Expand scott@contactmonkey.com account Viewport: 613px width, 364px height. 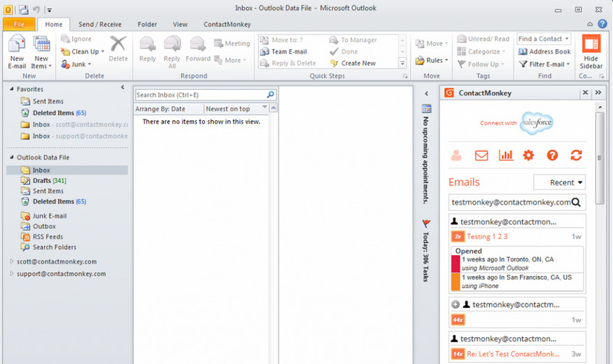coord(11,261)
